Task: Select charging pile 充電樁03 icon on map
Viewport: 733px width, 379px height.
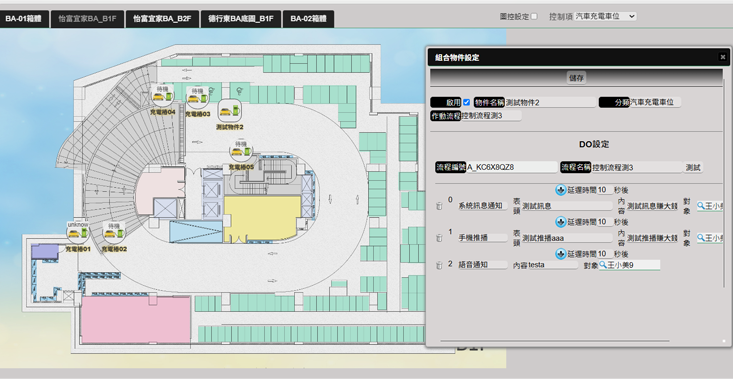Action: pos(198,98)
